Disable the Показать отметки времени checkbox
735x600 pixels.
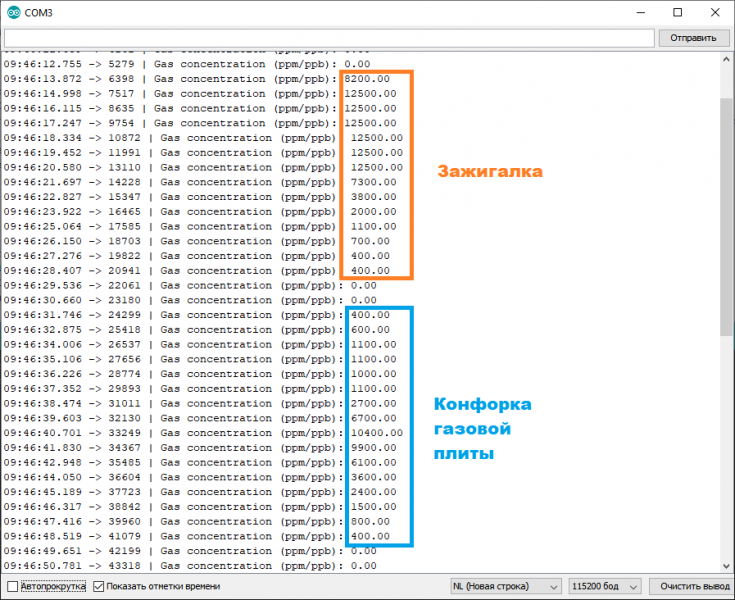pos(99,586)
